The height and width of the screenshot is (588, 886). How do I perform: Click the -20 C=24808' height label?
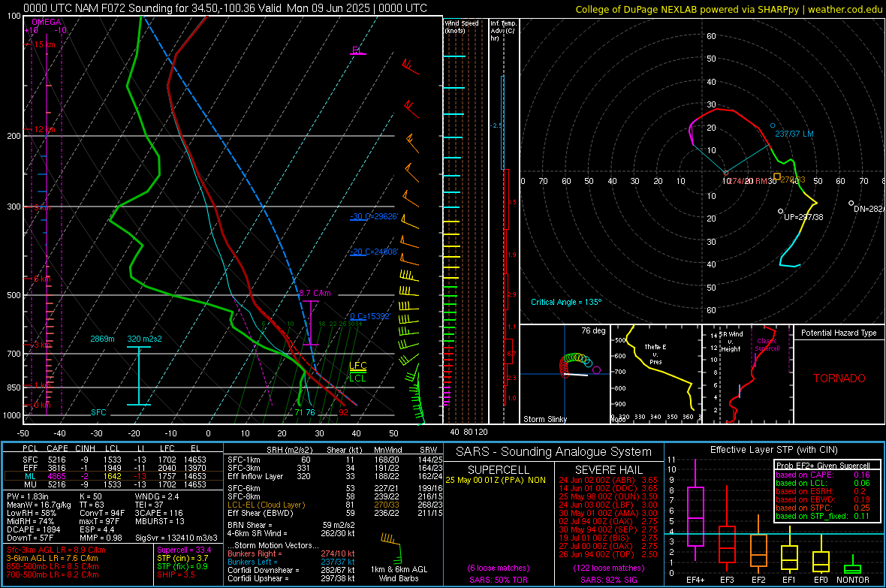click(374, 252)
